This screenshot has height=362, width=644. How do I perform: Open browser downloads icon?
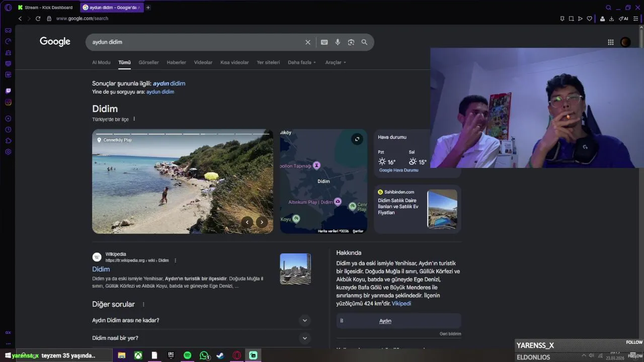pos(611,19)
